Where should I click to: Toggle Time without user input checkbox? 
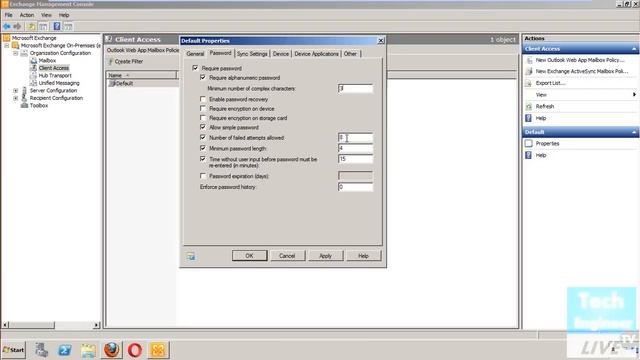203,159
